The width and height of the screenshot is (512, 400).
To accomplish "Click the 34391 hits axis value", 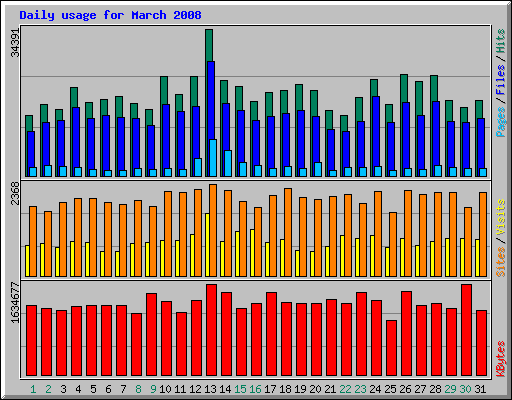I will point(15,43).
